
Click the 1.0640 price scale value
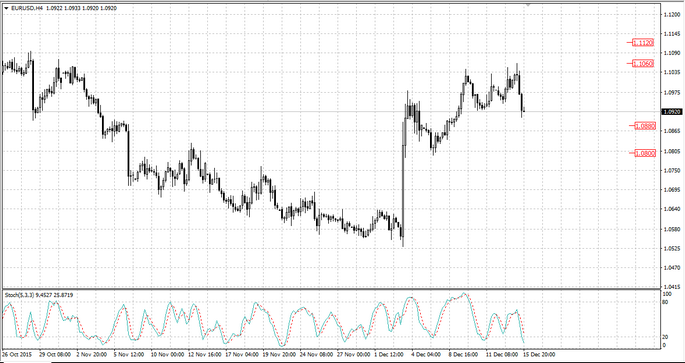click(x=671, y=209)
